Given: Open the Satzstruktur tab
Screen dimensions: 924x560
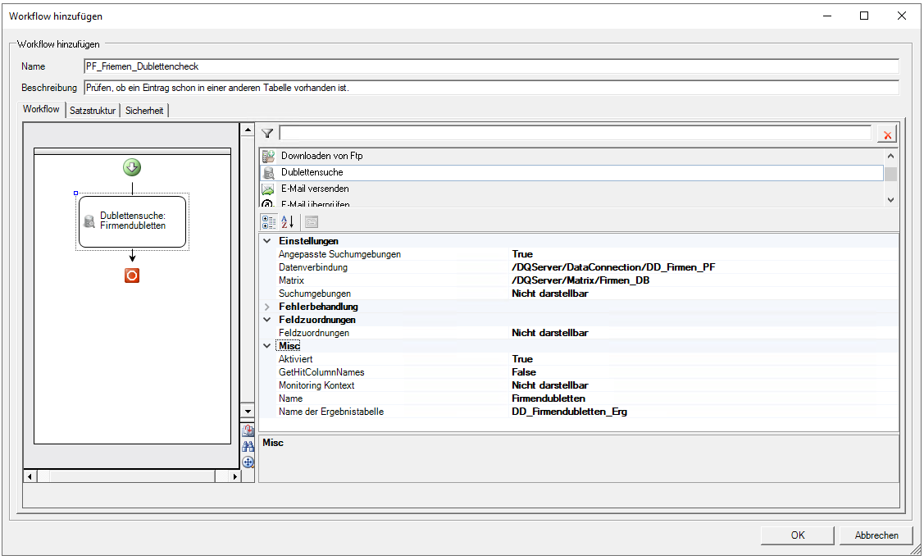Looking at the screenshot, I should (x=93, y=110).
